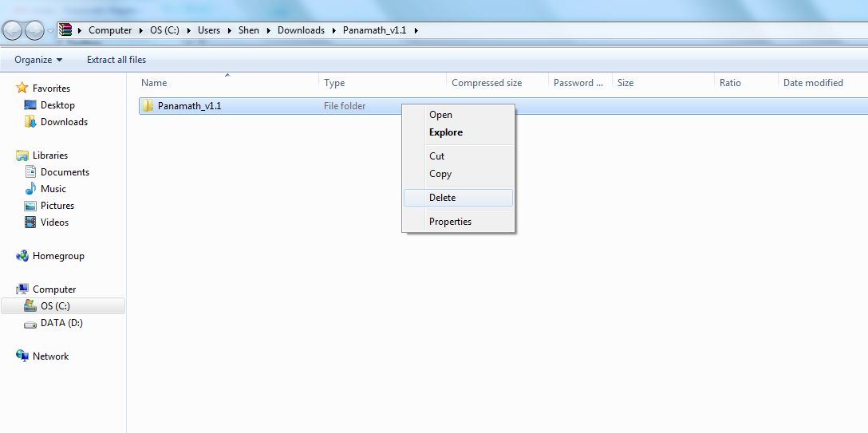Screen dimensions: 868x433
Task: Select Computer in the address bar path
Action: point(110,30)
